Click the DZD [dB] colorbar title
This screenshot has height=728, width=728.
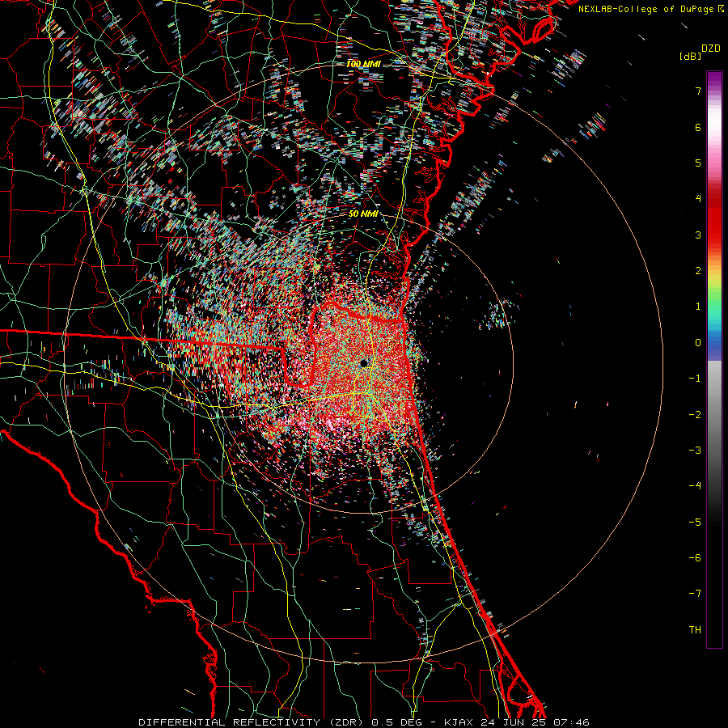tap(700, 52)
